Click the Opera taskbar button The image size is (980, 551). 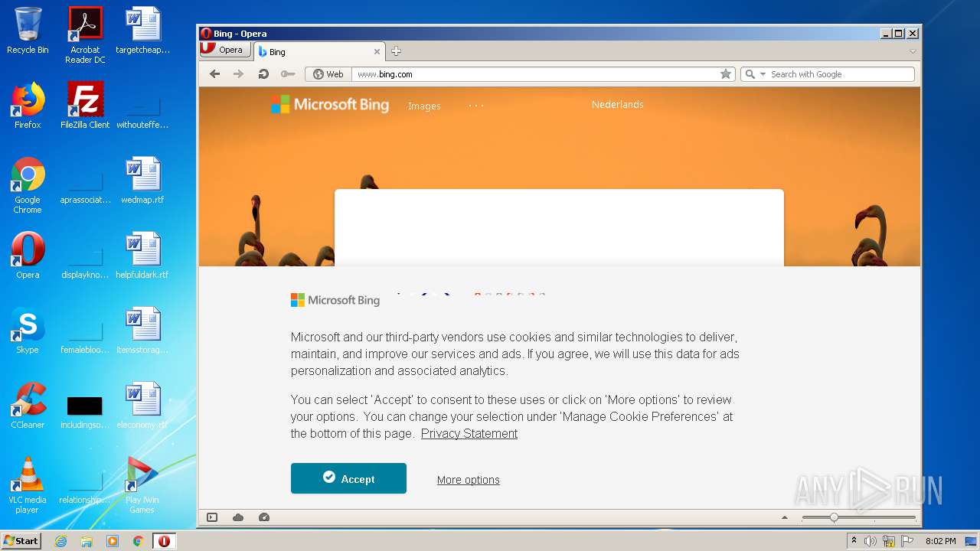(164, 541)
